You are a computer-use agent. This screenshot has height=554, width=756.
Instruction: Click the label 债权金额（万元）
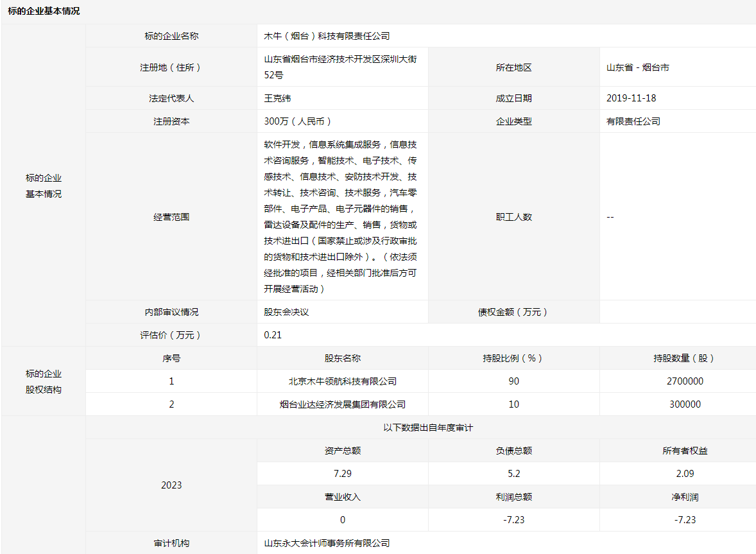[x=513, y=313]
